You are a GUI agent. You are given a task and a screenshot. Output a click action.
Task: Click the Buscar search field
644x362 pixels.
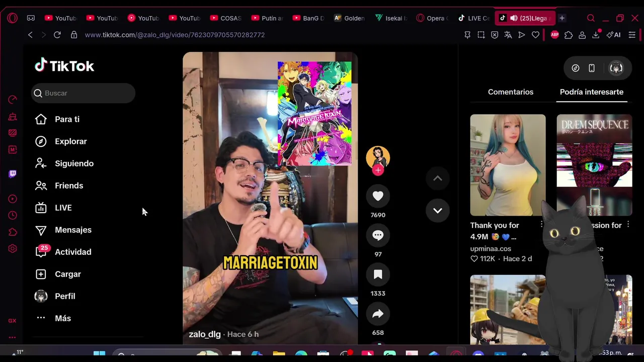(83, 93)
